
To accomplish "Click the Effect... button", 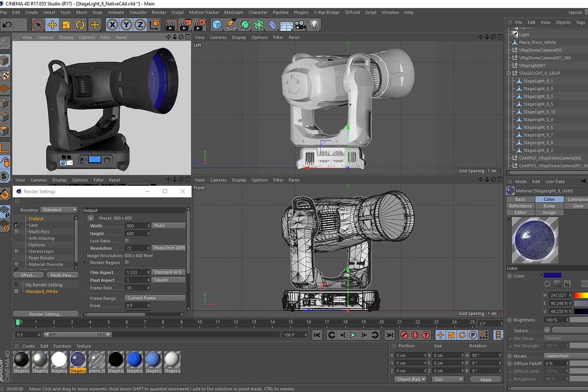I will (28, 275).
